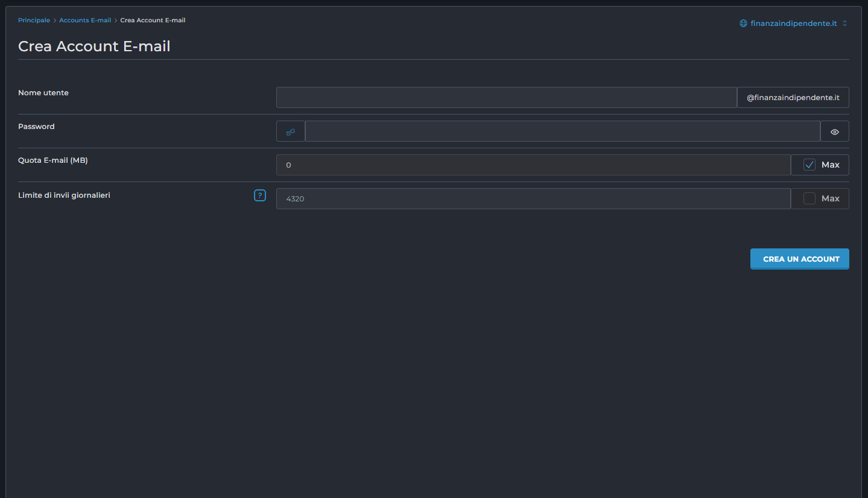868x498 pixels.
Task: Focus the Nome utente text field
Action: pos(506,98)
